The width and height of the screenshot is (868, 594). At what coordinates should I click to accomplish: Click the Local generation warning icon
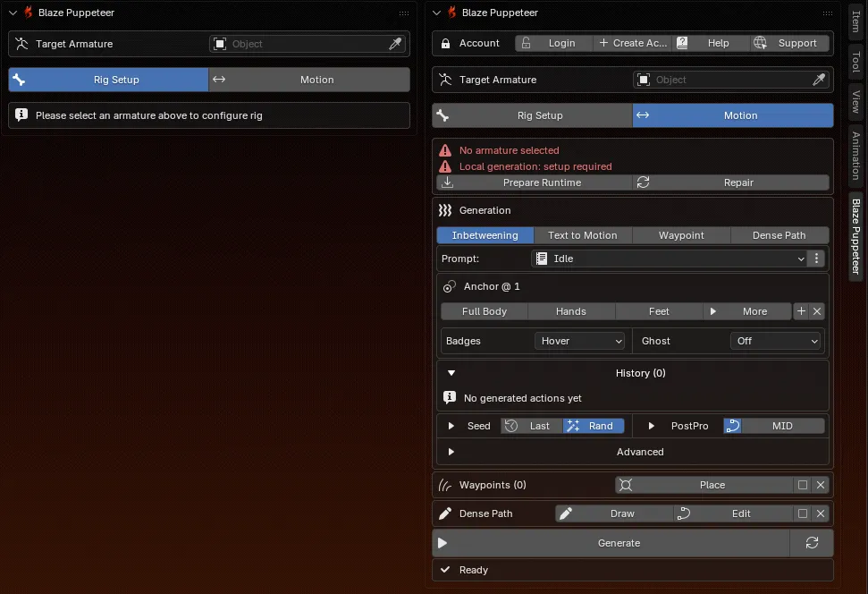pyautogui.click(x=445, y=166)
